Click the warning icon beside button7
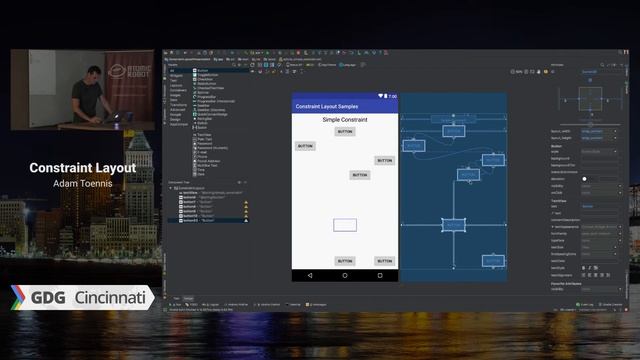 coord(246,202)
